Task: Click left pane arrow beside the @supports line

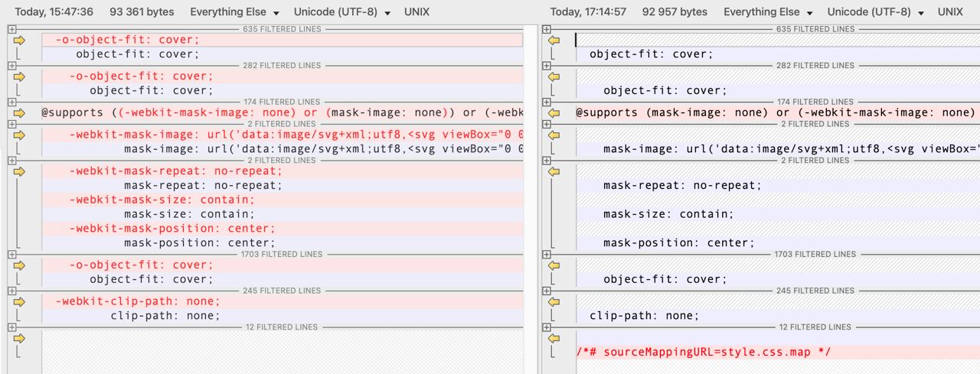Action: [20, 113]
